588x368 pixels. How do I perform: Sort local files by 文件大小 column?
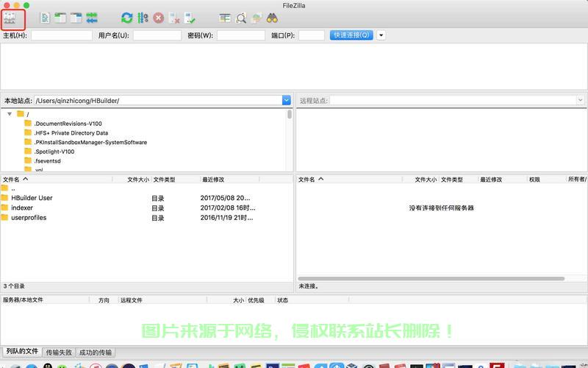(x=132, y=180)
